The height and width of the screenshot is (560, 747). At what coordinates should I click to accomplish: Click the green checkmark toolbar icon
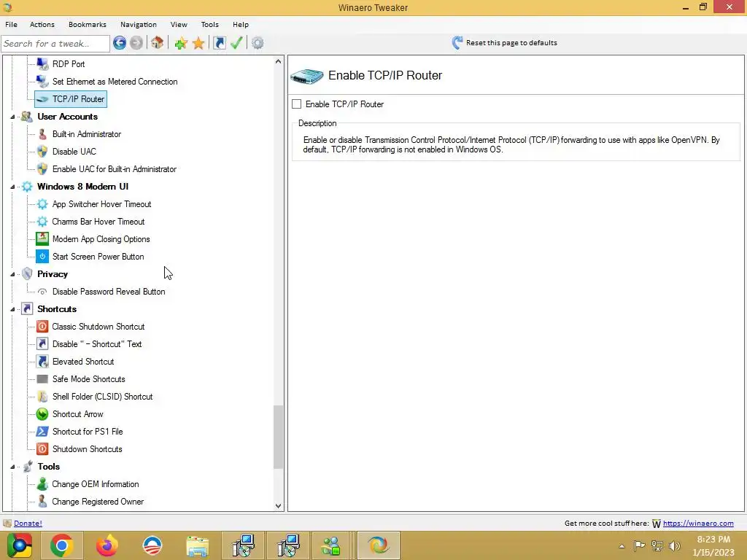click(x=236, y=43)
